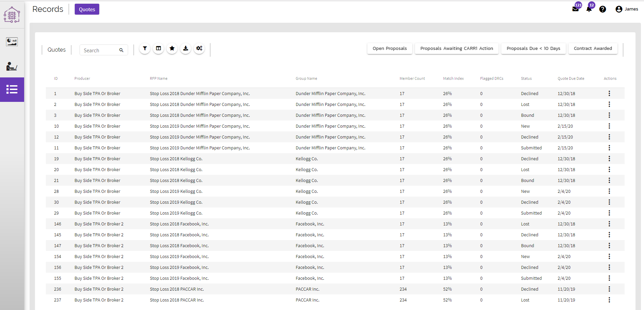Screen dimensions: 644x310
Task: Click Proposals Awaiting CARR1 Action button
Action: point(457,48)
